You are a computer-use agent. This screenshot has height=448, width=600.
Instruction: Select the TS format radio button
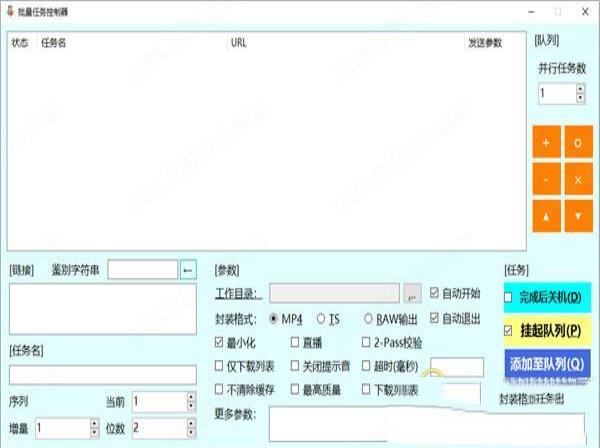[321, 319]
